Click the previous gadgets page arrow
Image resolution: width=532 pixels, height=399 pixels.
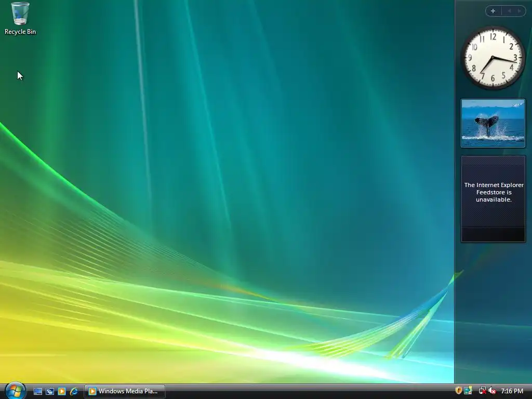click(509, 11)
